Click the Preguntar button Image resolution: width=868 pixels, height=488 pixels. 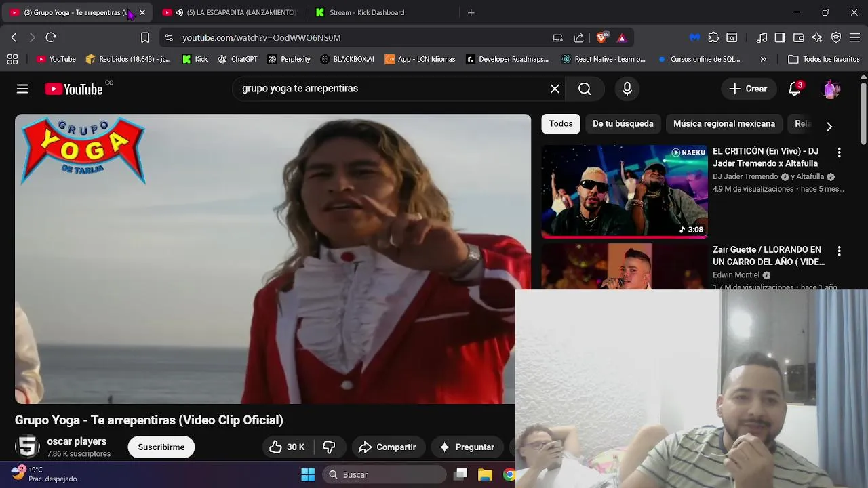coord(467,447)
